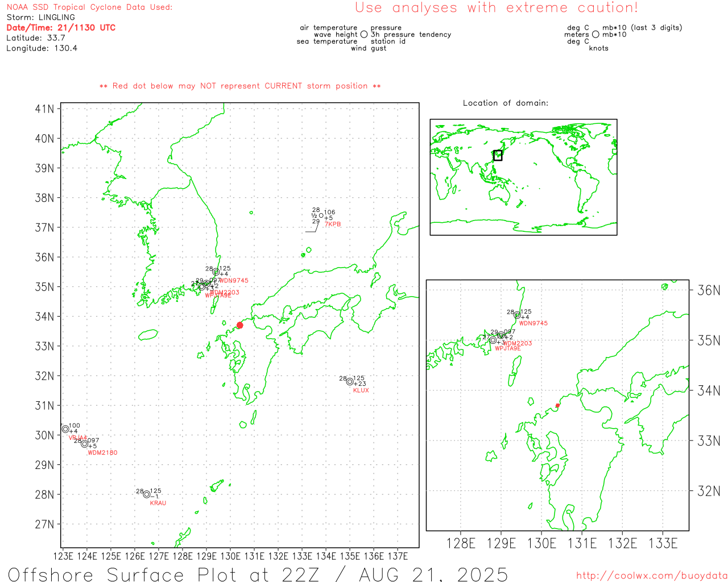Image resolution: width=728 pixels, height=582 pixels.
Task: Click '36N' label on inset map axis
Action: [709, 290]
